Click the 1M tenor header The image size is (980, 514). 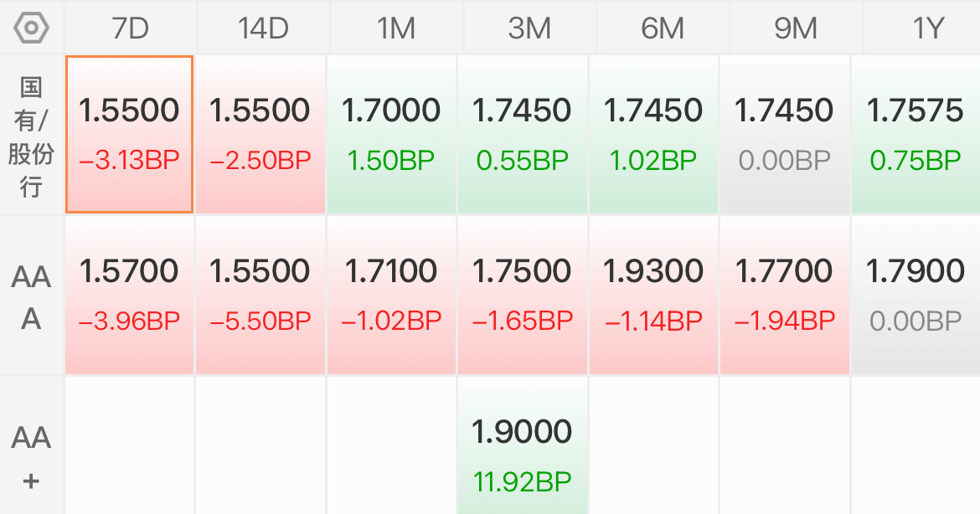tap(395, 28)
